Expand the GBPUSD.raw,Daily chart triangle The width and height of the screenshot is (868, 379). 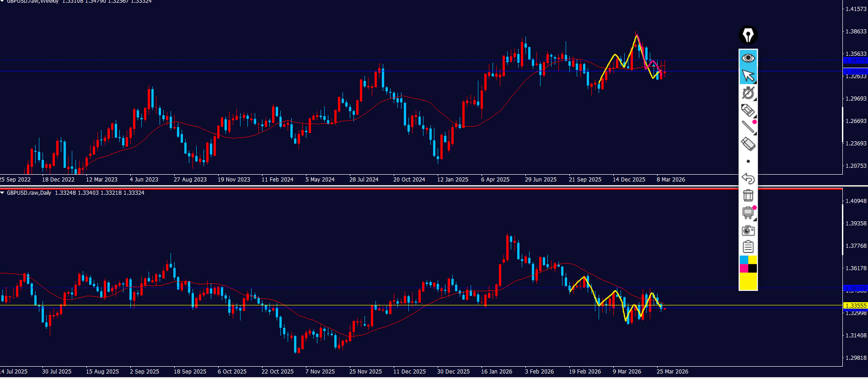coord(2,193)
